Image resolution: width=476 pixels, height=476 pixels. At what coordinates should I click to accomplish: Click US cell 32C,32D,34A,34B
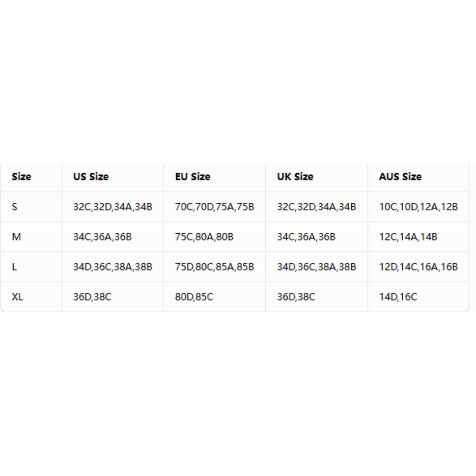tap(113, 207)
